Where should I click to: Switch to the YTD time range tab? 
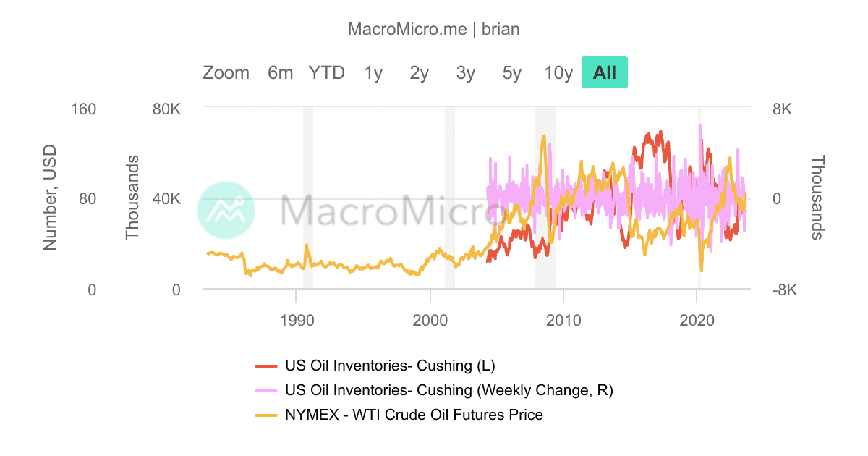point(326,72)
